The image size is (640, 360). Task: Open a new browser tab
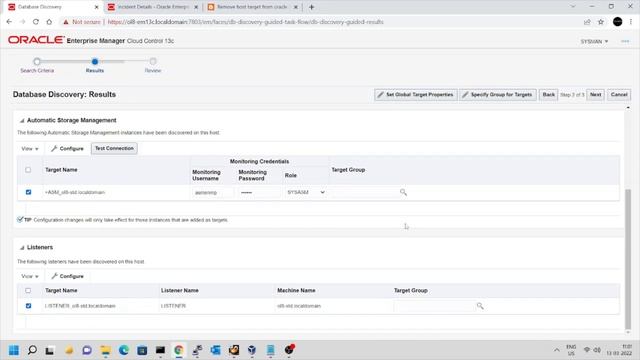click(311, 7)
